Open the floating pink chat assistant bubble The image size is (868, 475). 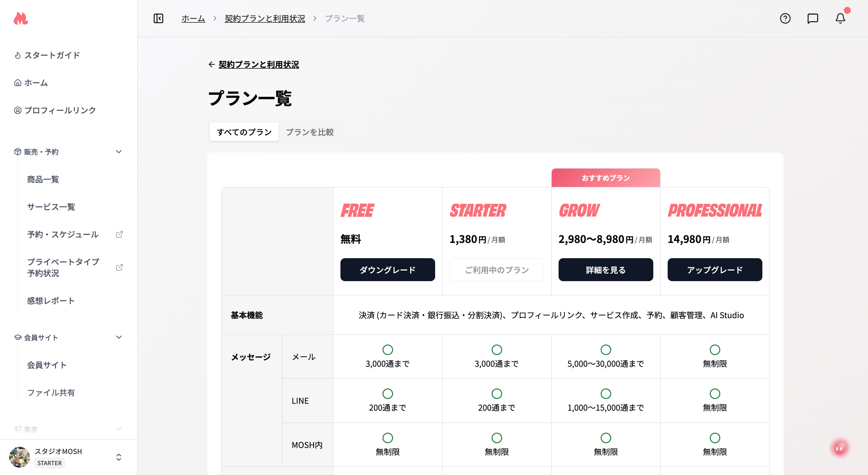(840, 448)
